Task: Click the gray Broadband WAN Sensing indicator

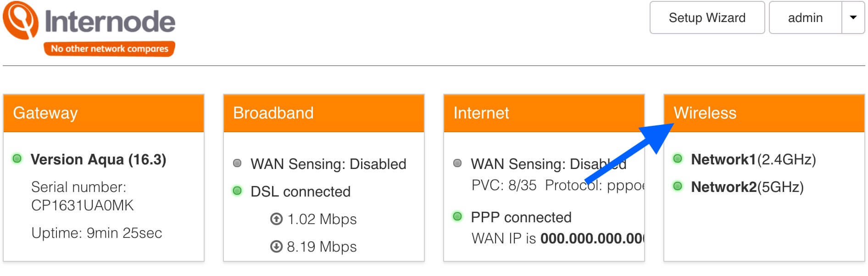Action: point(237,163)
